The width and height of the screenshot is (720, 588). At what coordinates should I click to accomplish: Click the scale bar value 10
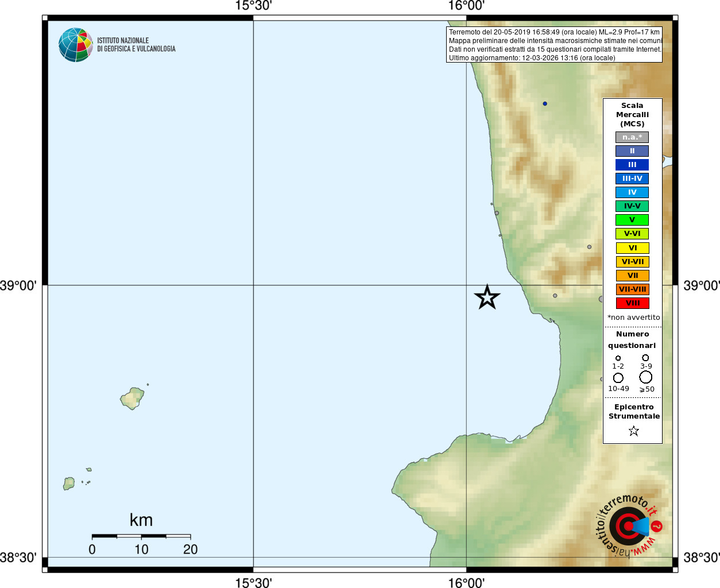point(141,550)
